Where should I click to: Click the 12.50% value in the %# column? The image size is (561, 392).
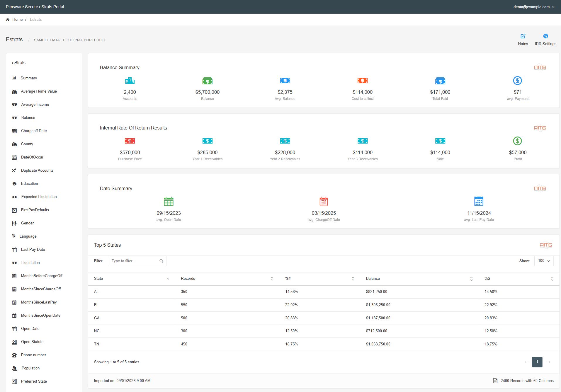(x=292, y=331)
